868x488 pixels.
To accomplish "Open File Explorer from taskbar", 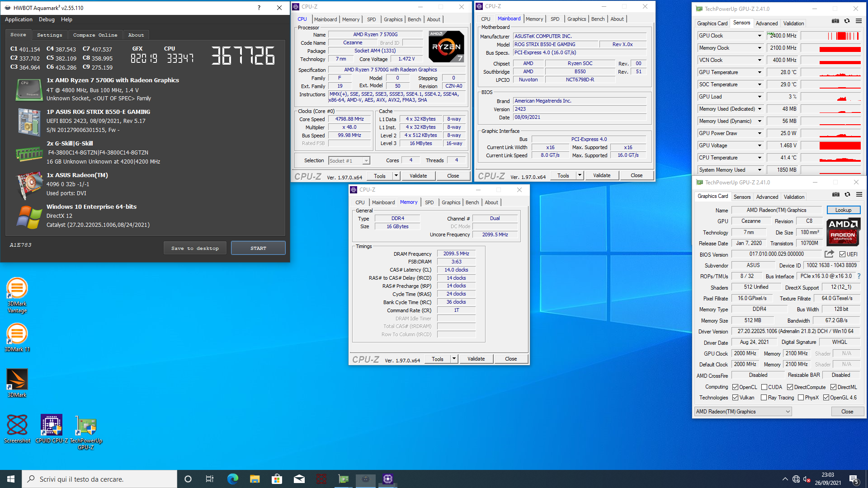I will (x=255, y=479).
